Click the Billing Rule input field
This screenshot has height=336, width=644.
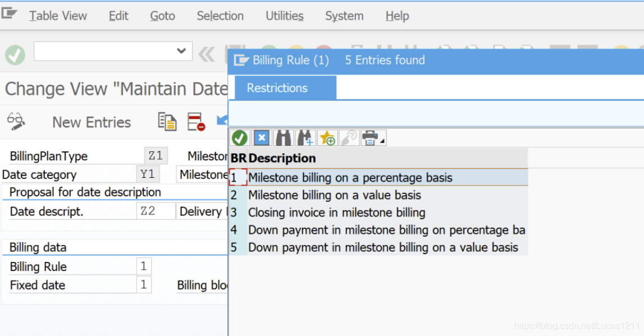(x=144, y=266)
